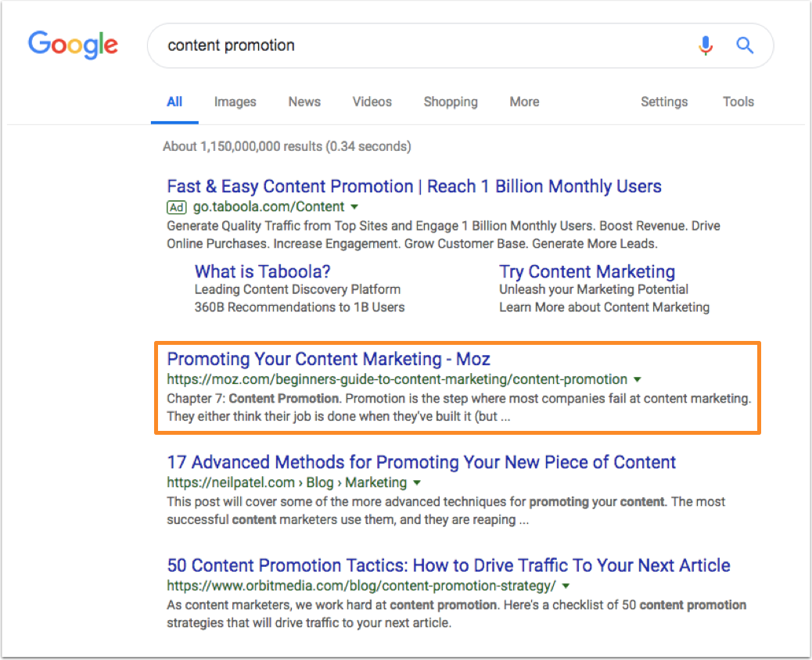The image size is (812, 660).
Task: Click the moz.com beginners-guide URL text
Action: coord(397,379)
